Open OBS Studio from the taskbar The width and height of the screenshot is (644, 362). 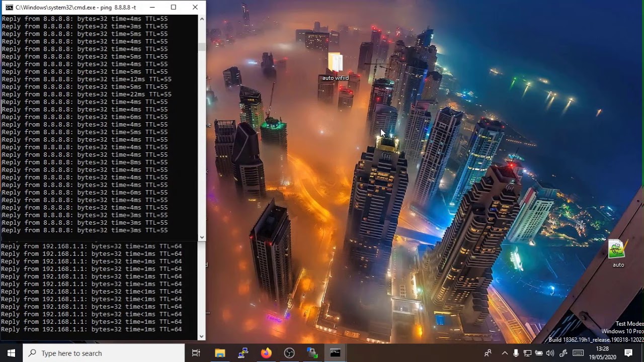point(289,353)
